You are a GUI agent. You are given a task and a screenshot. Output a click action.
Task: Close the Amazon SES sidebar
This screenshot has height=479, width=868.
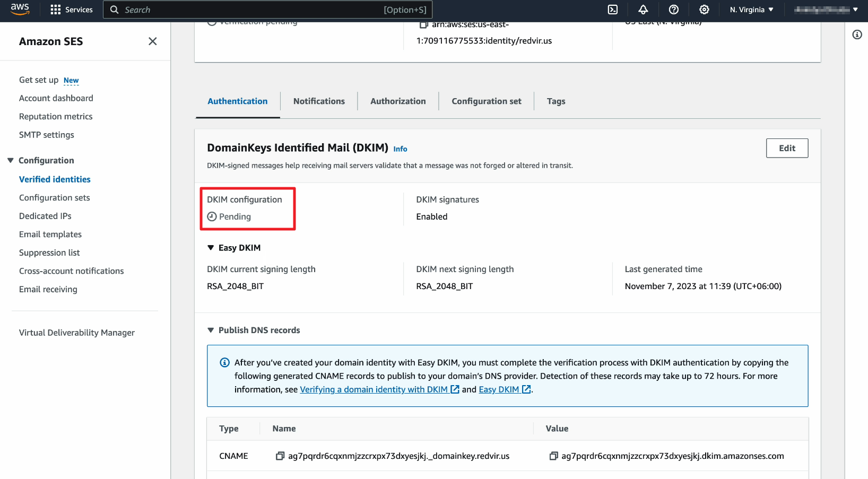coord(153,41)
